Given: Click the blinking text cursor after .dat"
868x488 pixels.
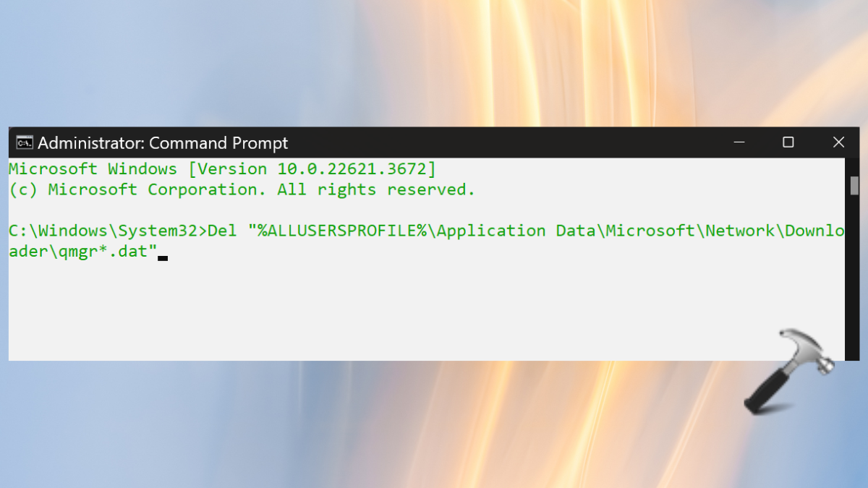Looking at the screenshot, I should (163, 257).
